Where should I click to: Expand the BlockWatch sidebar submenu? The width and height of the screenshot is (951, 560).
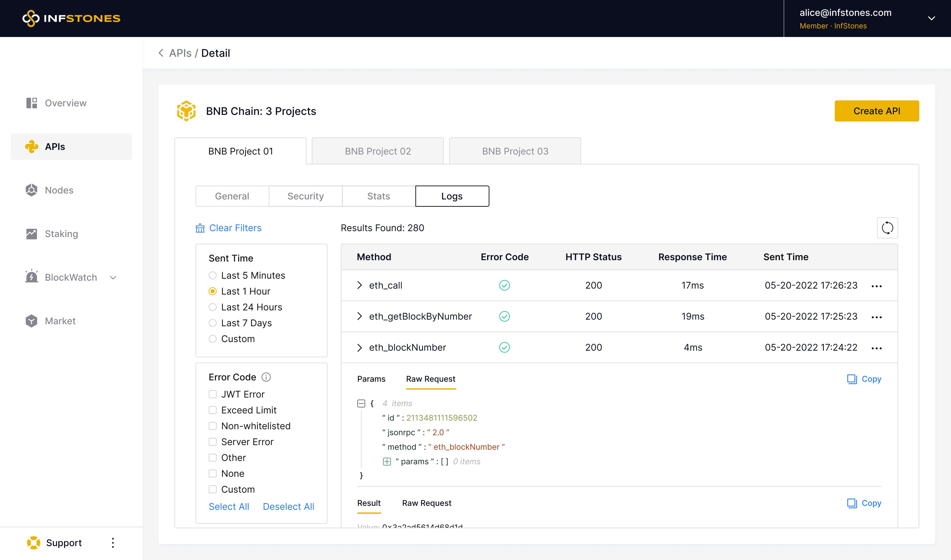click(113, 278)
